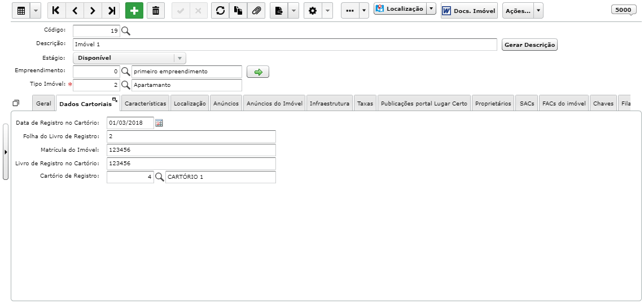644x304 pixels.
Task: Search Tipo Imóvel with magnifier icon
Action: point(126,85)
